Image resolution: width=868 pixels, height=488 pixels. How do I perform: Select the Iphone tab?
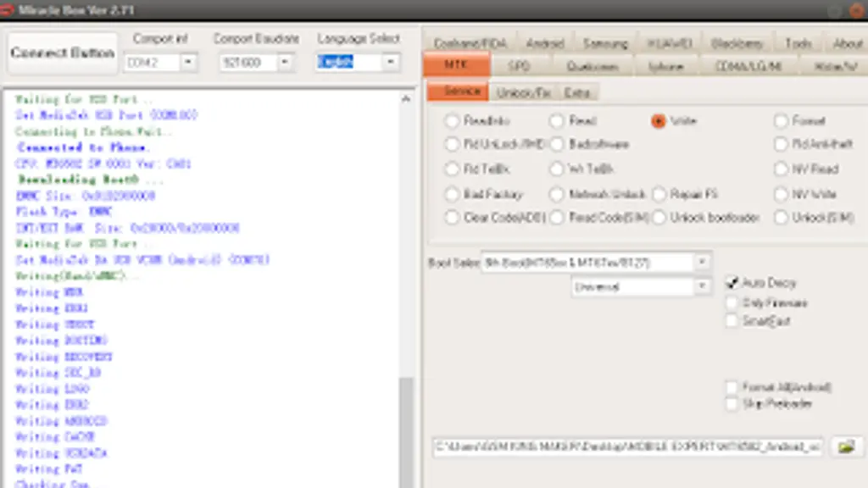pyautogui.click(x=665, y=66)
